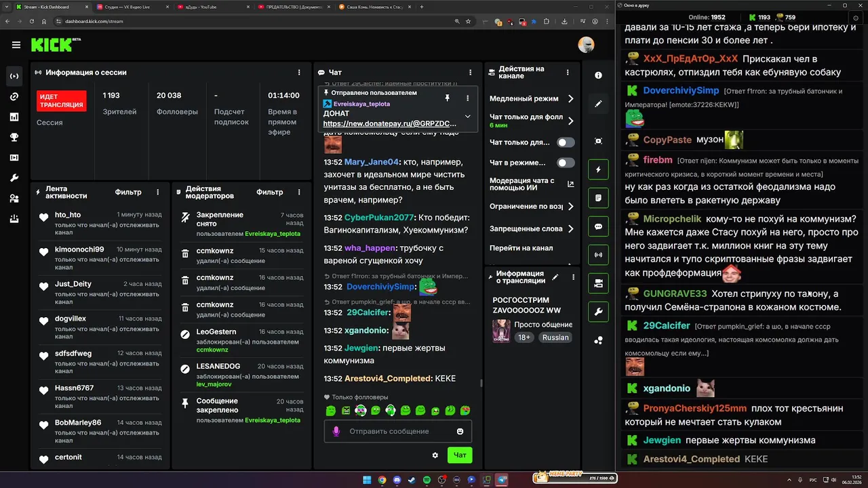Click the stream preview widget icon
This screenshot has width=868, height=488.
pos(598,141)
